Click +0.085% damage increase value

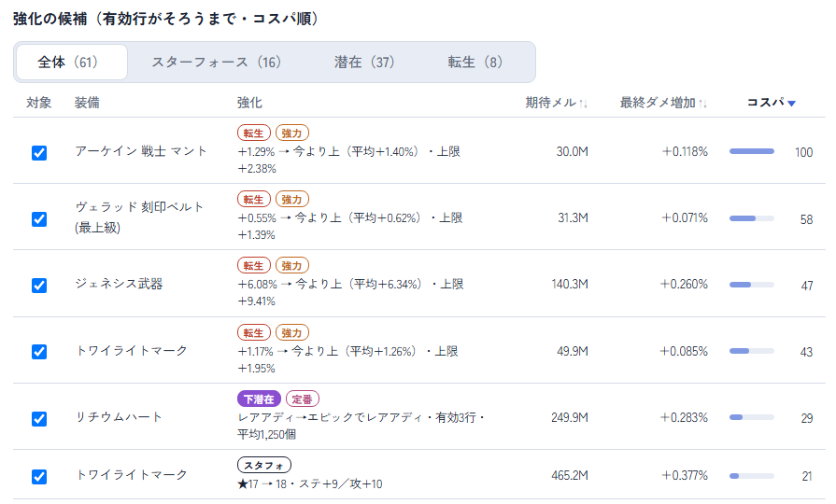(x=684, y=352)
